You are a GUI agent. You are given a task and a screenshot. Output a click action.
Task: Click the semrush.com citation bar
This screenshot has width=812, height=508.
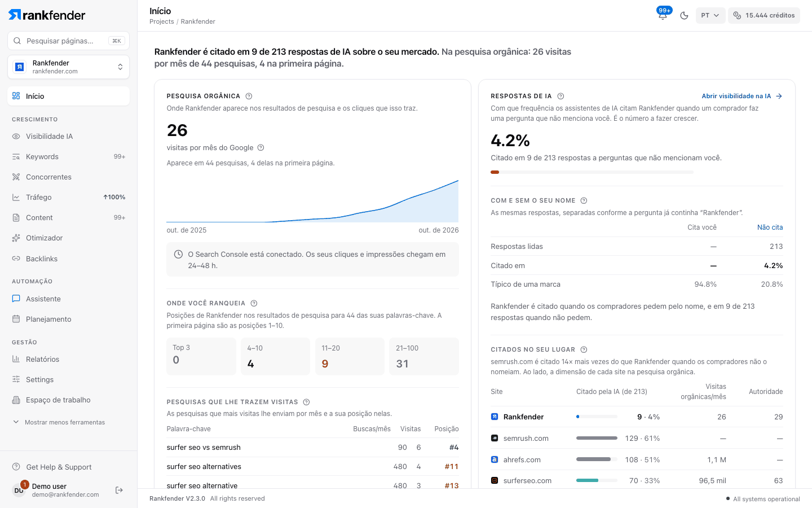[x=597, y=438]
